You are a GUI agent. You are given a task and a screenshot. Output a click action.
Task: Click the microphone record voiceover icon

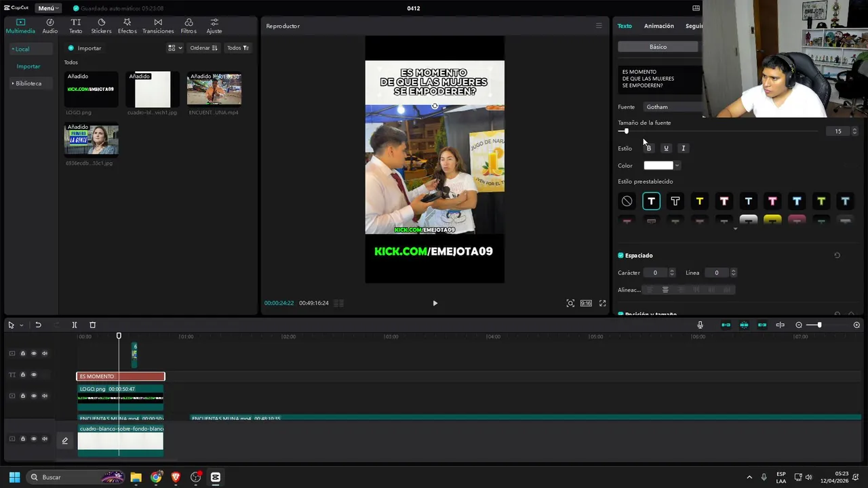[x=701, y=325]
